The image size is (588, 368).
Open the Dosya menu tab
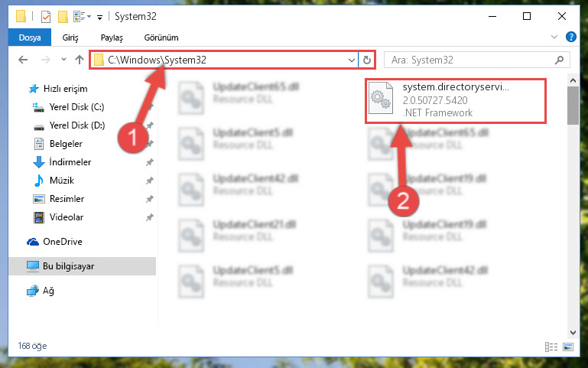(x=30, y=37)
